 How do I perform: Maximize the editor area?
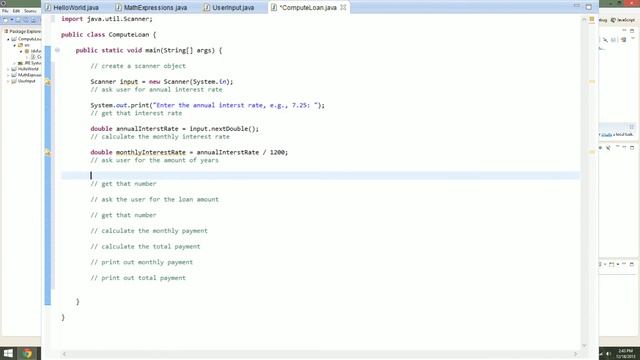(589, 7)
